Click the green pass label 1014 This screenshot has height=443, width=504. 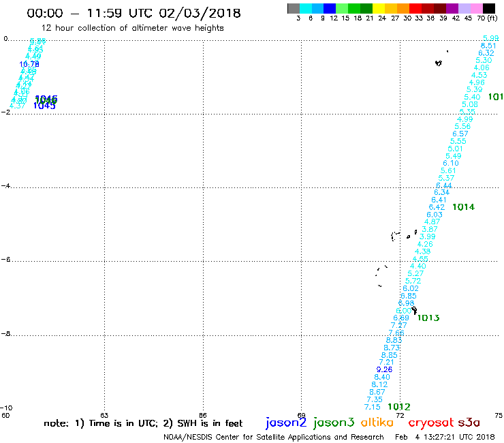[x=464, y=207]
